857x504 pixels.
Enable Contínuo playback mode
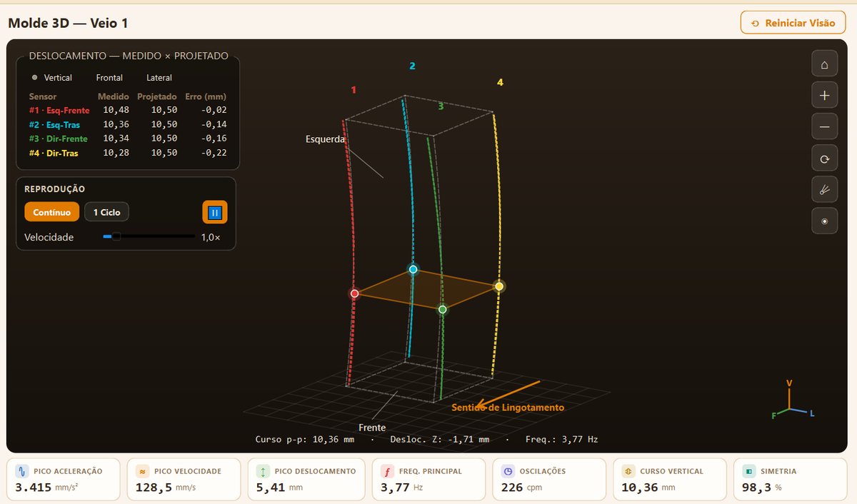click(x=52, y=212)
